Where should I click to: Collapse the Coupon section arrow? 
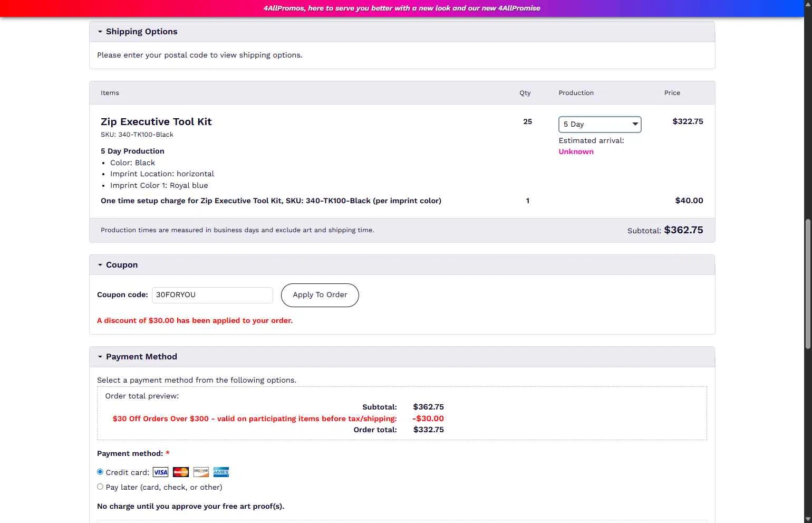point(100,265)
